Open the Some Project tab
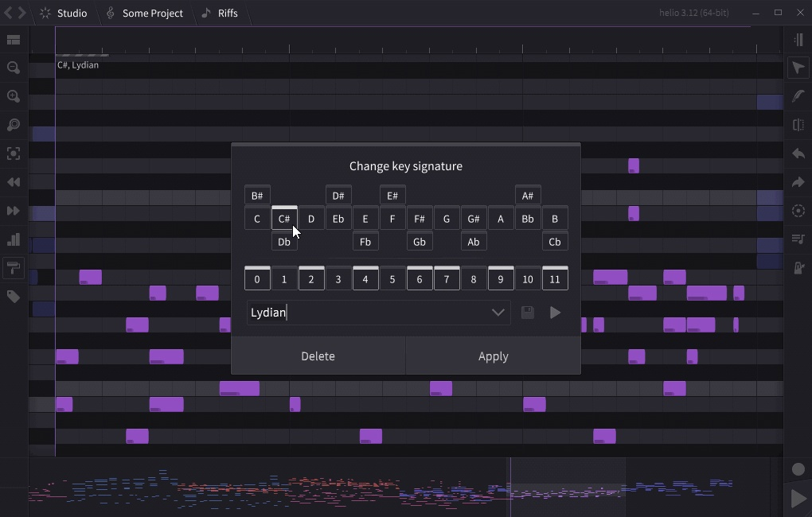This screenshot has height=517, width=812. [144, 13]
